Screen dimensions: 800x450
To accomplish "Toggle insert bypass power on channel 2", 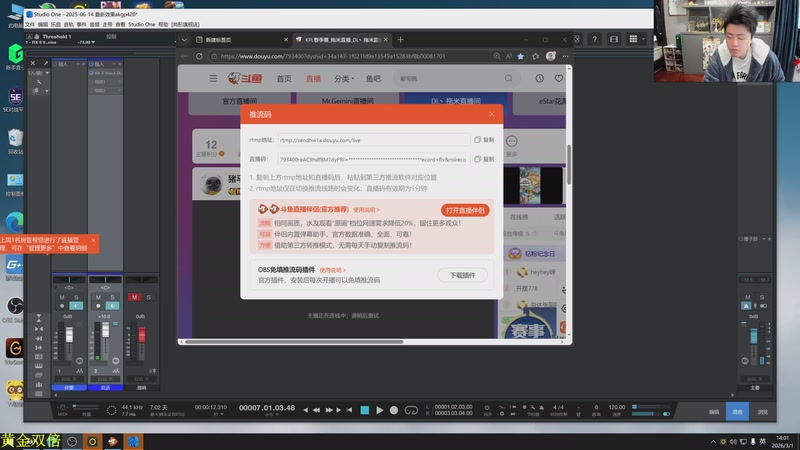I will click(91, 64).
